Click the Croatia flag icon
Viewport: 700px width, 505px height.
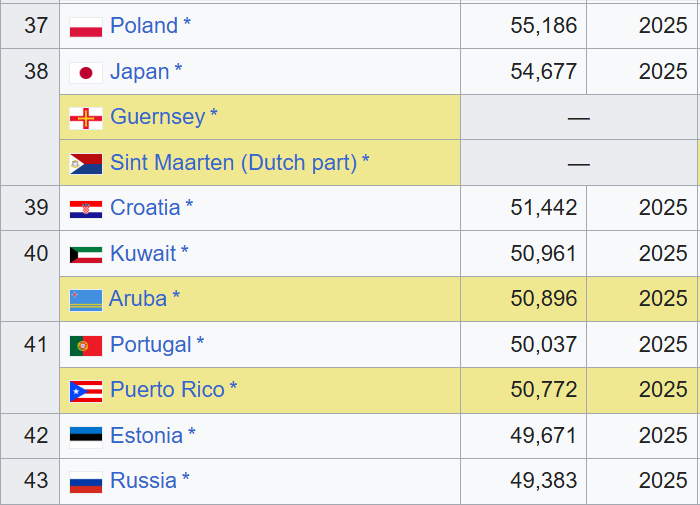[86, 209]
